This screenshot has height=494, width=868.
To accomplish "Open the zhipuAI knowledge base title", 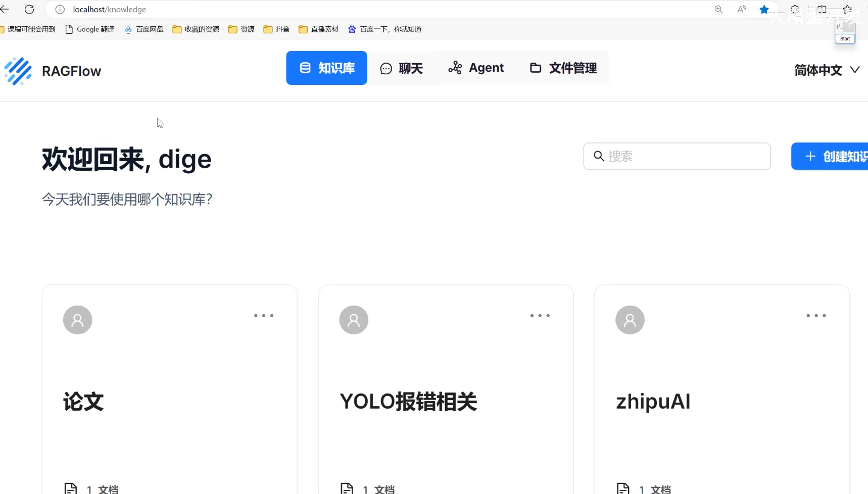I will [x=653, y=402].
